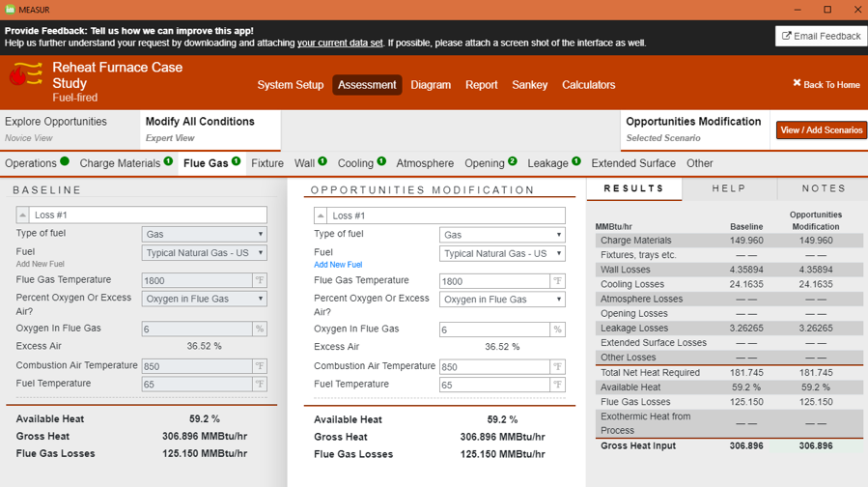The width and height of the screenshot is (868, 487).
Task: Click the View / Add Scenarios button
Action: (821, 129)
